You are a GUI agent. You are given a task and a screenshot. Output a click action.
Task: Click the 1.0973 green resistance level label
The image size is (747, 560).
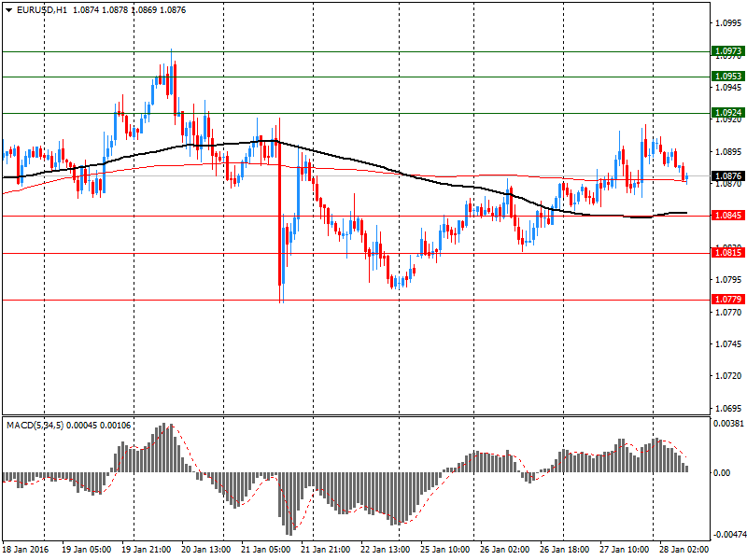tap(728, 51)
